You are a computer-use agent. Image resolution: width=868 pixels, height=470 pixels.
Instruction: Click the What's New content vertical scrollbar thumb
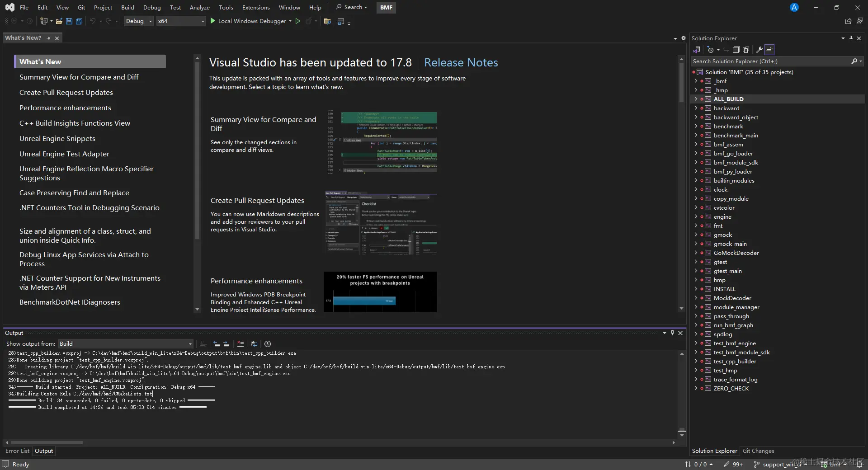[x=681, y=82]
